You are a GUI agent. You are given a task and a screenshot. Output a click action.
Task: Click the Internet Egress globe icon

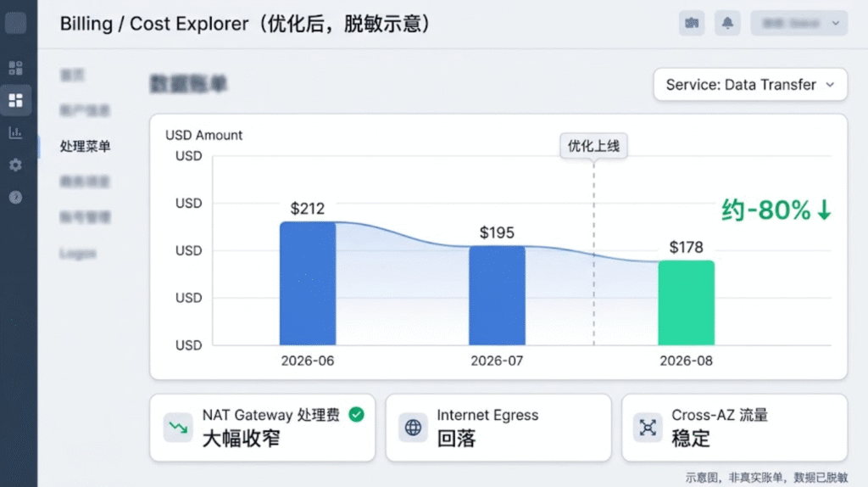tap(413, 427)
